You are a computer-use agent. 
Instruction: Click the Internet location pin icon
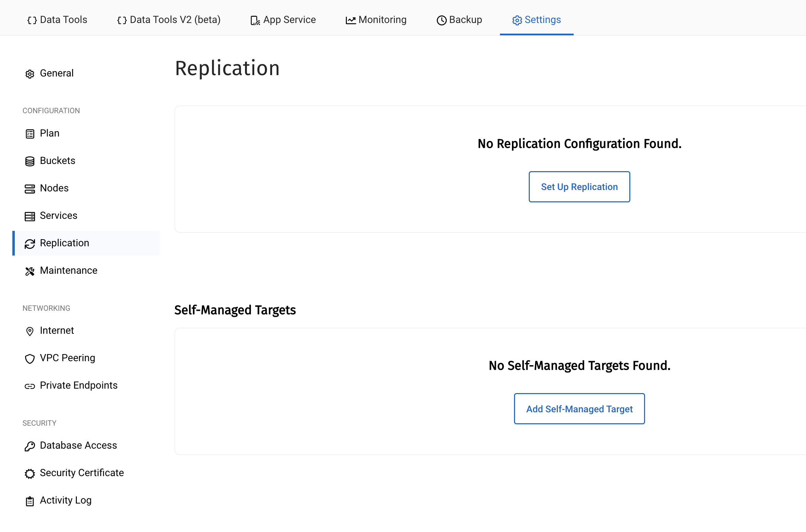[x=30, y=331]
